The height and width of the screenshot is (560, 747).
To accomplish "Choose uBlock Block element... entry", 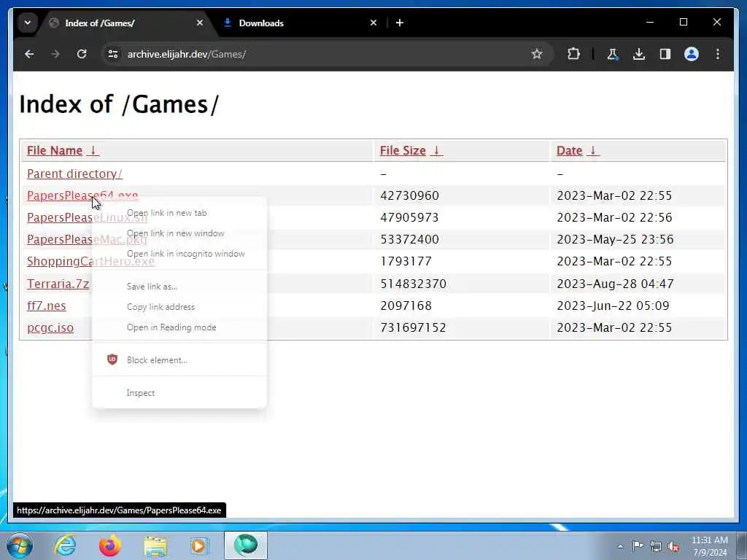I will point(179,360).
